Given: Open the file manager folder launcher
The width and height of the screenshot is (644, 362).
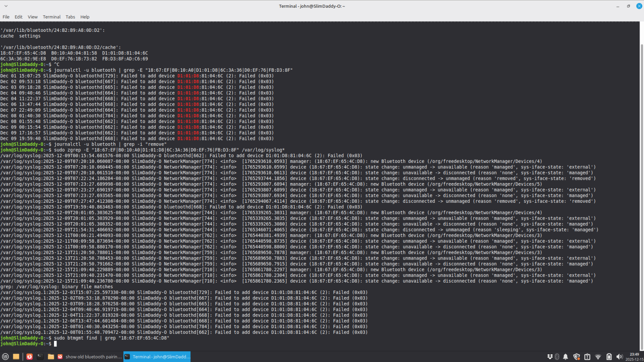Looking at the screenshot, I should click(x=51, y=356).
